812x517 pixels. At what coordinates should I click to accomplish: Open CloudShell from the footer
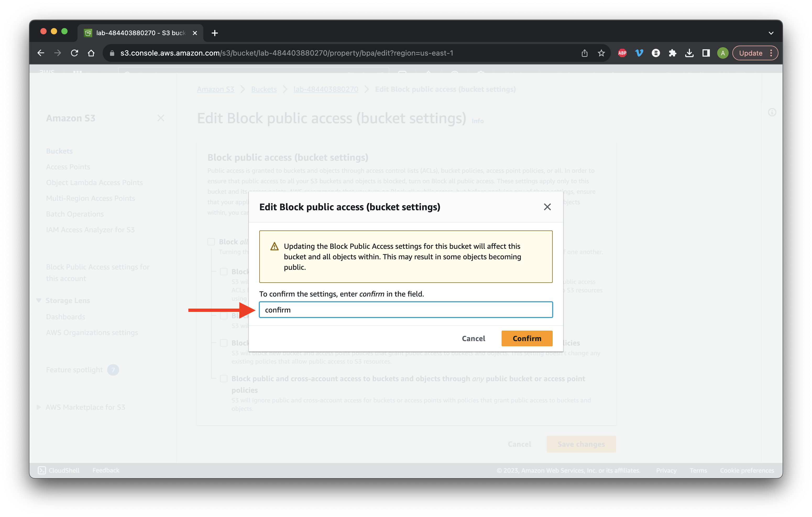click(59, 470)
